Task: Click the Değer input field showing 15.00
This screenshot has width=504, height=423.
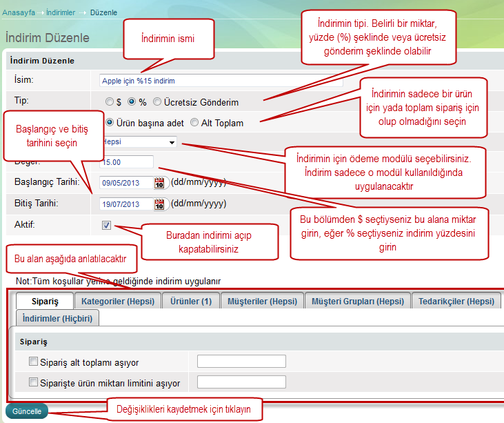Action: tap(126, 161)
